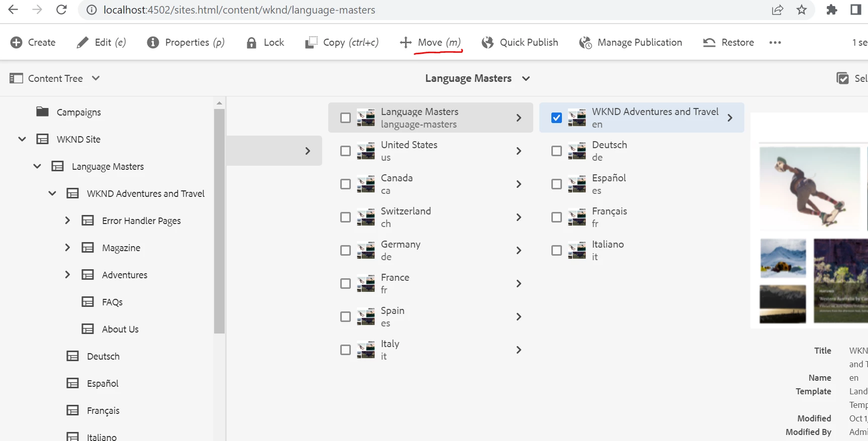Open the more actions ellipsis menu
Image resolution: width=868 pixels, height=441 pixels.
click(x=775, y=43)
